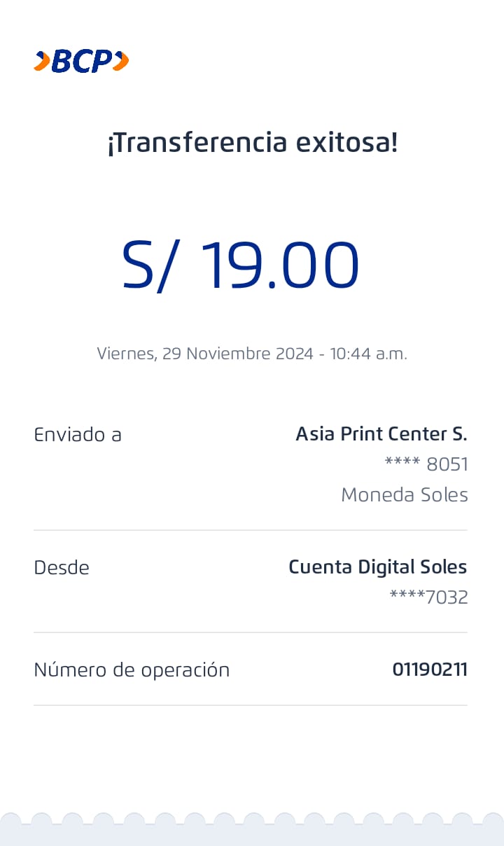Screen dimensions: 504x846
Task: Click source account number ending 7032
Action: 428,597
